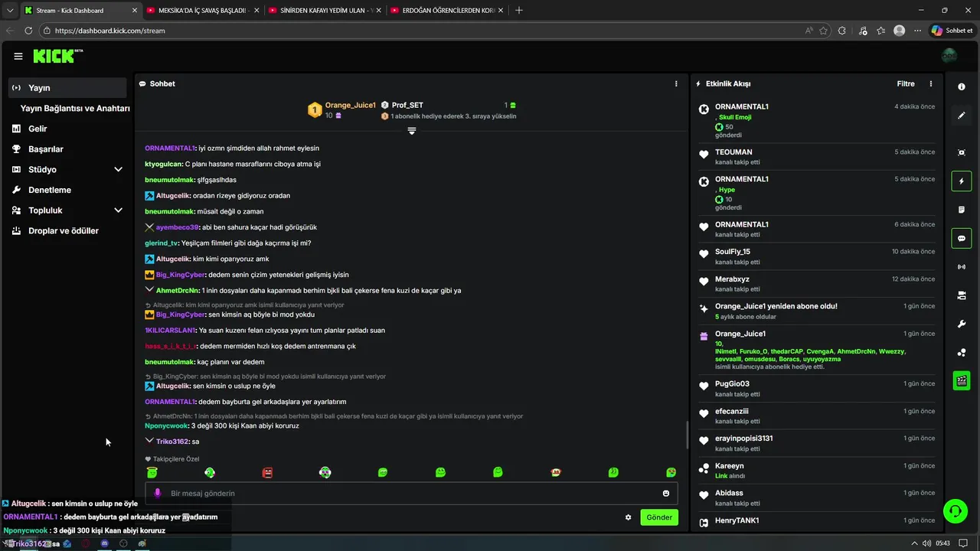This screenshot has height=551, width=980.
Task: Click the Orange_Juice1 leaderboard name
Action: (351, 105)
